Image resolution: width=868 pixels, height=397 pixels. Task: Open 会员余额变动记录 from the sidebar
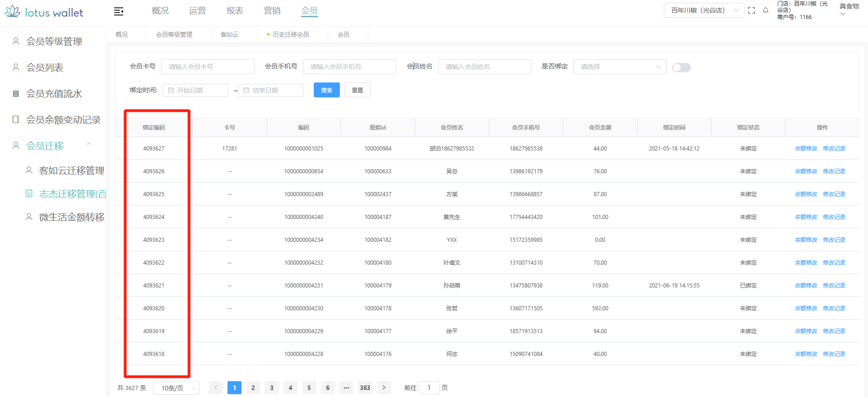click(x=63, y=120)
